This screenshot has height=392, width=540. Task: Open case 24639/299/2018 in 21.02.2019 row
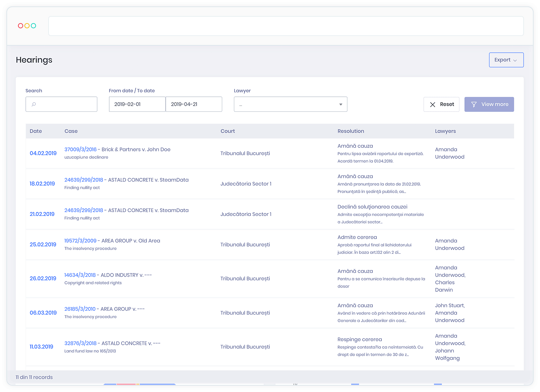[x=84, y=210]
